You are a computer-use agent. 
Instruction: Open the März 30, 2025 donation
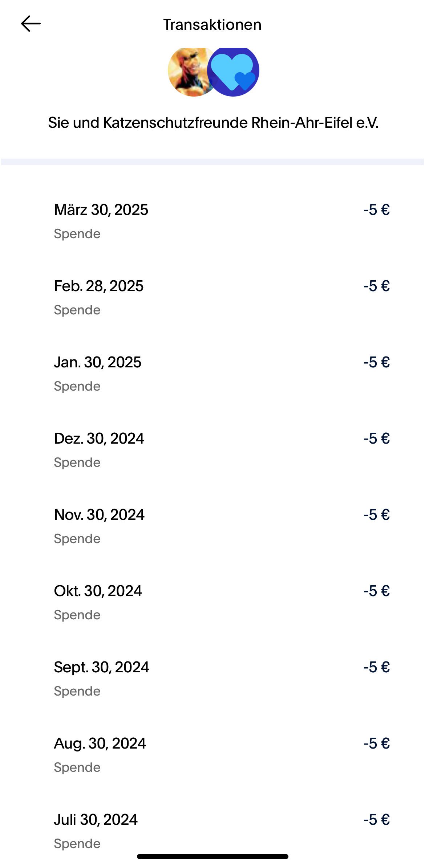tap(101, 210)
